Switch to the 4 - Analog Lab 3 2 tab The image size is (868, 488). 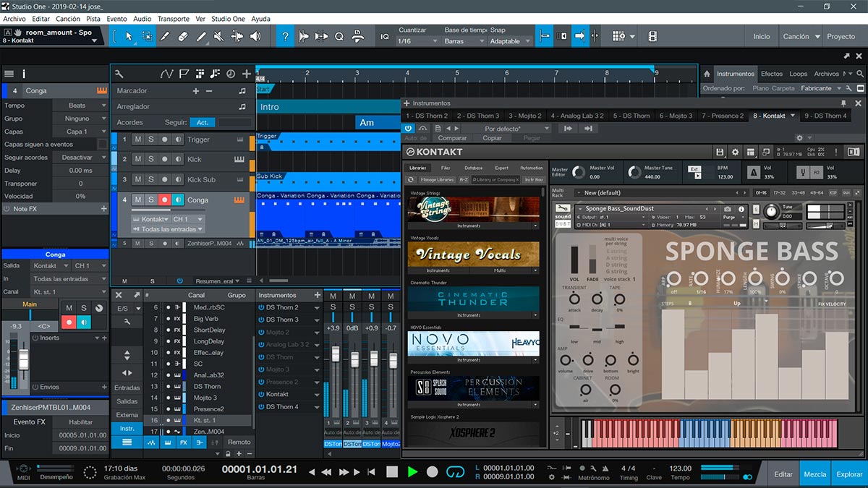[x=576, y=116]
